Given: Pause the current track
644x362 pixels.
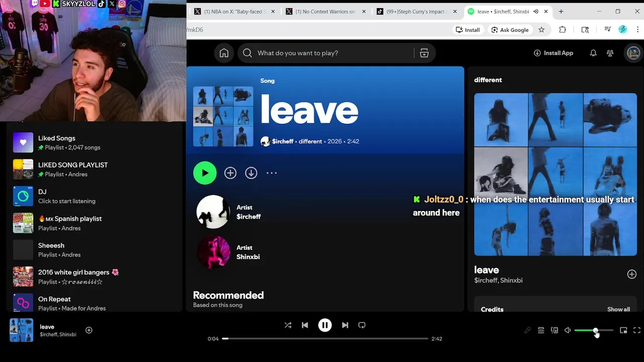Looking at the screenshot, I should click(x=325, y=325).
